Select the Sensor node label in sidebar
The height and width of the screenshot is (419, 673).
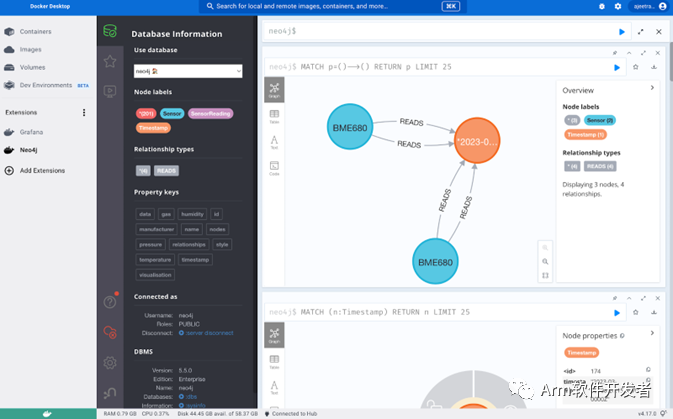pos(172,114)
